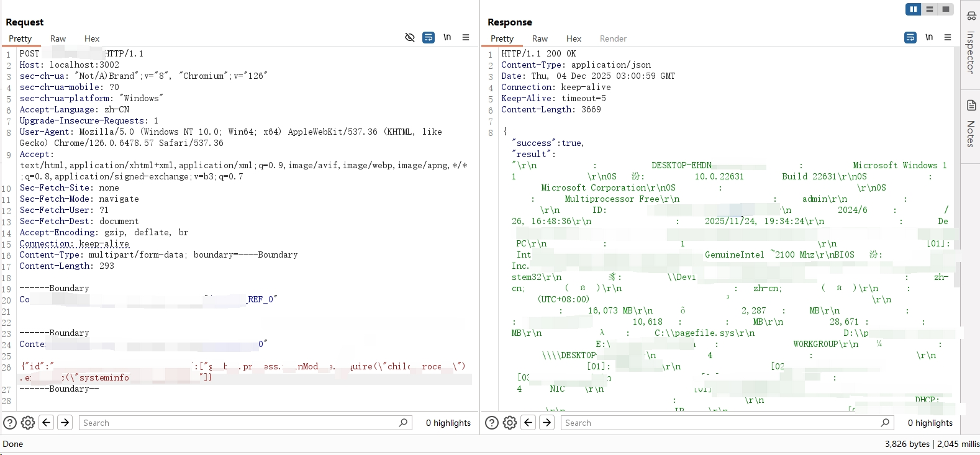This screenshot has height=455, width=980.
Task: Open the Response panel hamburger menu
Action: (x=948, y=37)
